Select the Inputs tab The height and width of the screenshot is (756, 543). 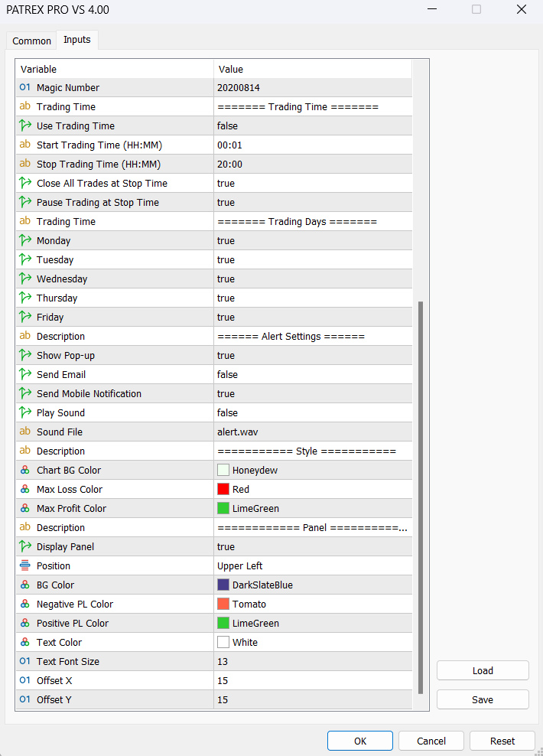[77, 40]
